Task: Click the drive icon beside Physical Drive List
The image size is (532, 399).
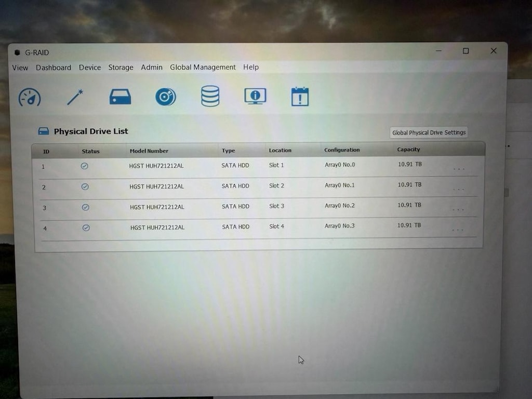Action: click(x=44, y=131)
